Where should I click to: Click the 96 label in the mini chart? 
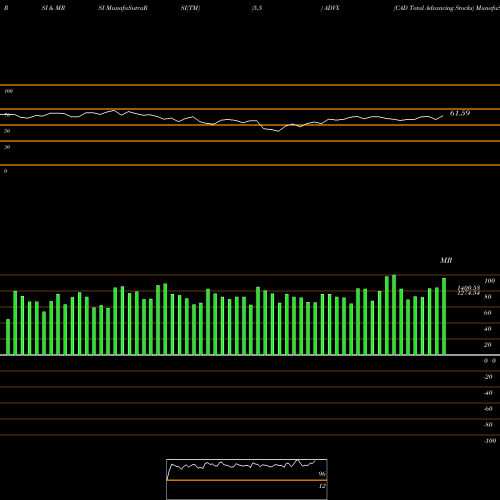pos(322,474)
